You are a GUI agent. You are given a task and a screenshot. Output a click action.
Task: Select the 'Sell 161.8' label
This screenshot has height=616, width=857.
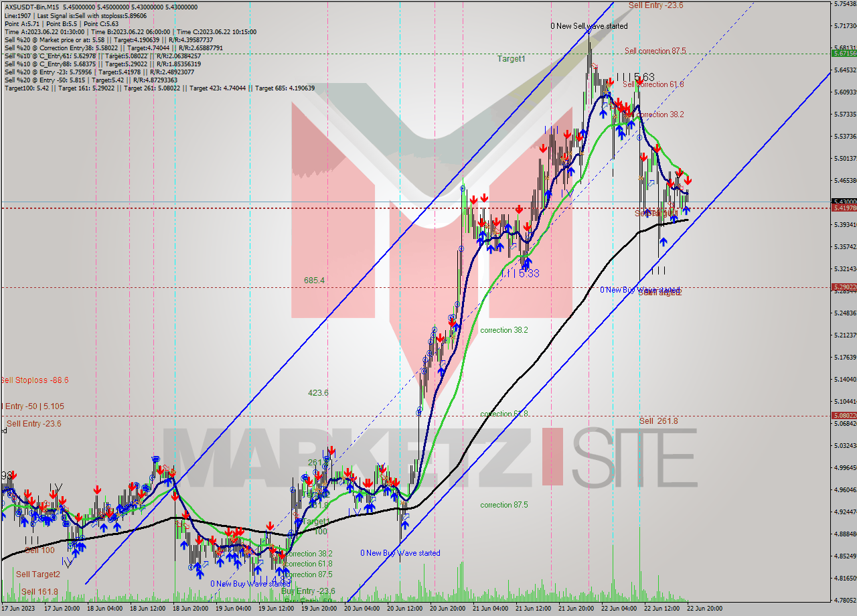(39, 592)
